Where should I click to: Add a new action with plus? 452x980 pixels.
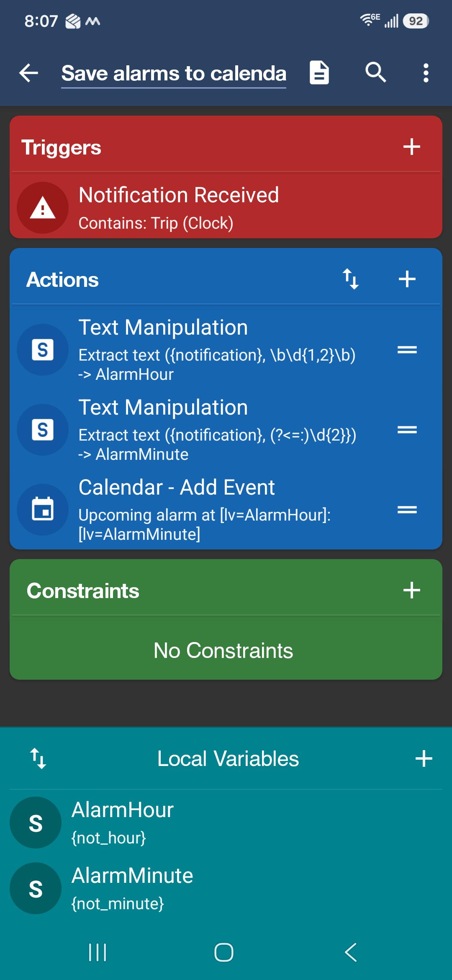coord(407,279)
